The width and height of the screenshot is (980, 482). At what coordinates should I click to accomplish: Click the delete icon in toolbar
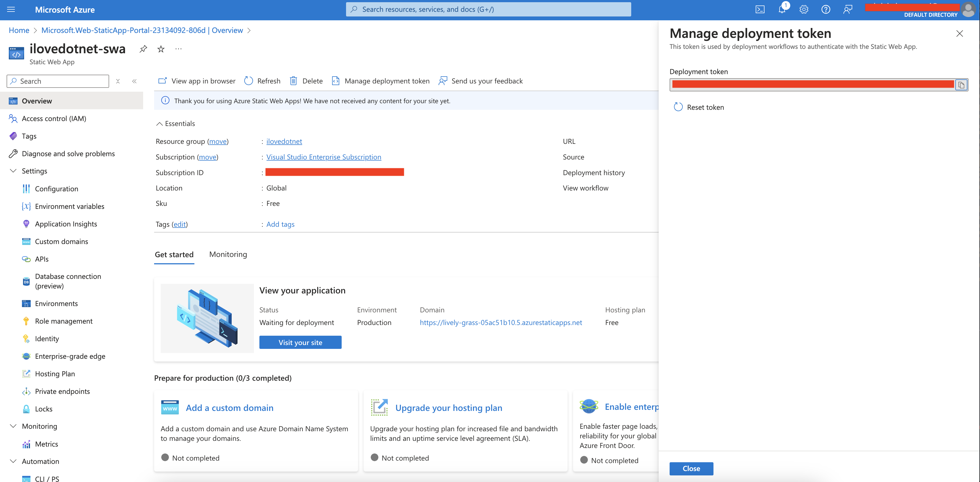point(294,80)
